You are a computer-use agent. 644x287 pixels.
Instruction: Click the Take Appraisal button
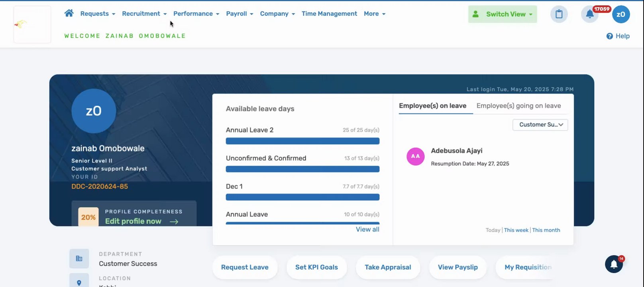tap(388, 267)
